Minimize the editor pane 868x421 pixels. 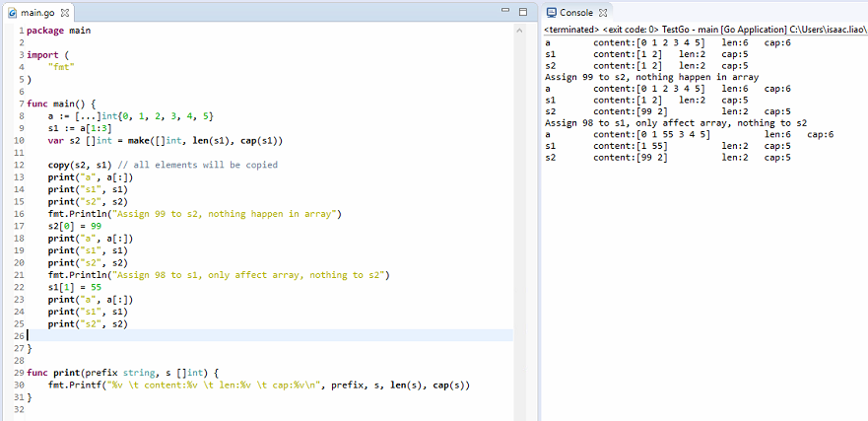click(x=505, y=12)
